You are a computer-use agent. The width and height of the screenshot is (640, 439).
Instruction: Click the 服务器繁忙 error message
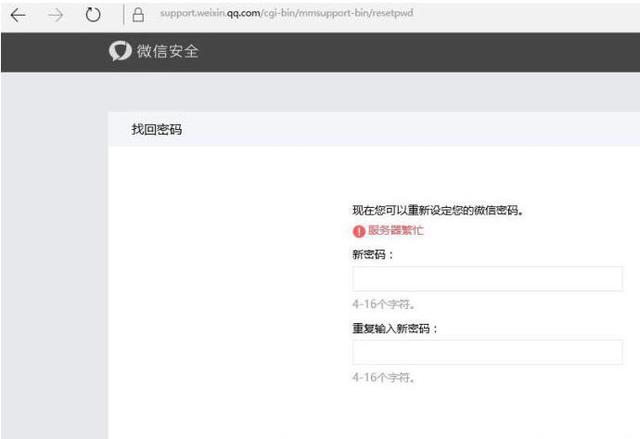click(396, 230)
